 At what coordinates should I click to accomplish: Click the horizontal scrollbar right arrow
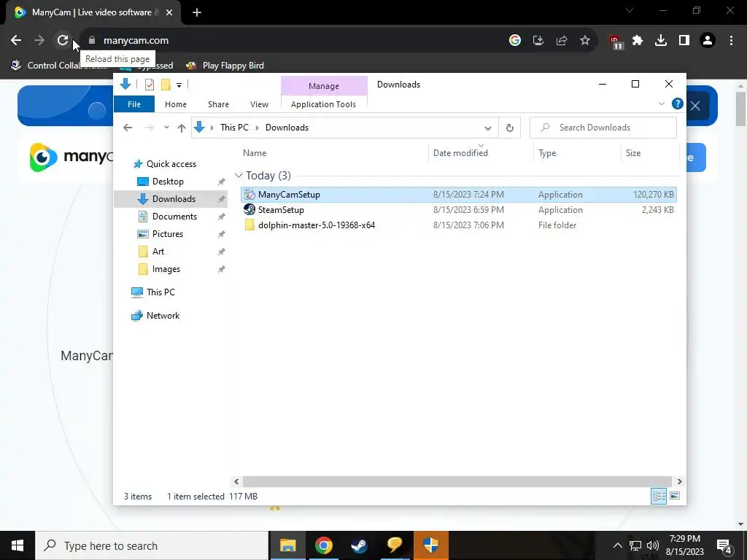tap(679, 481)
